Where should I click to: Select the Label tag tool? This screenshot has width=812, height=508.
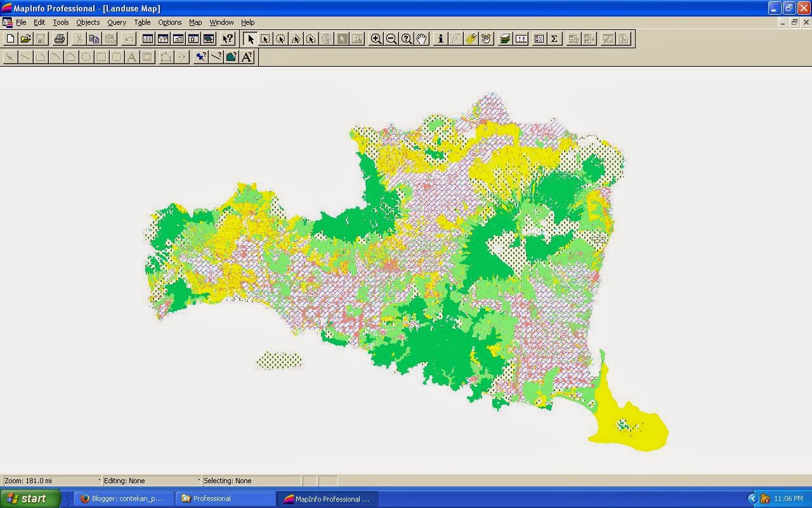471,39
